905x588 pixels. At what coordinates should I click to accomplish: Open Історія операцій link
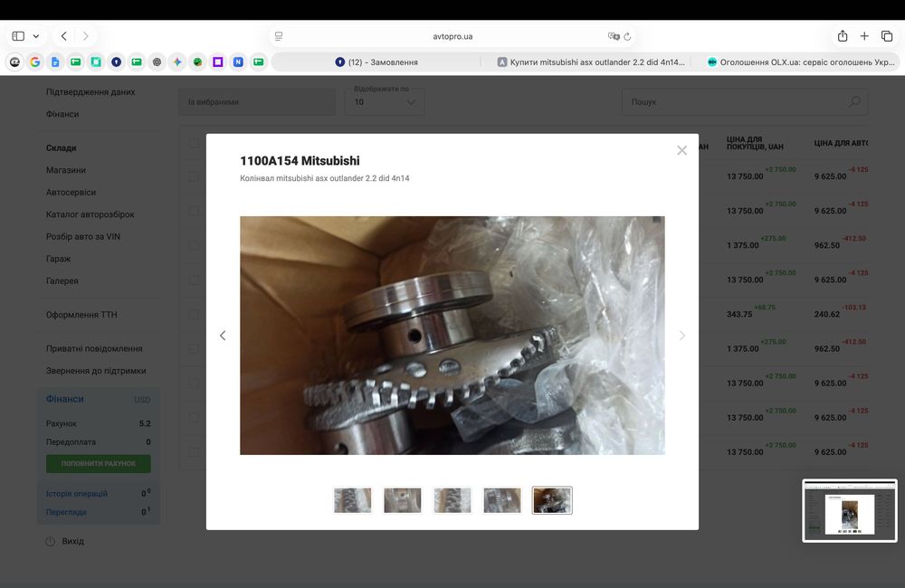tap(77, 494)
